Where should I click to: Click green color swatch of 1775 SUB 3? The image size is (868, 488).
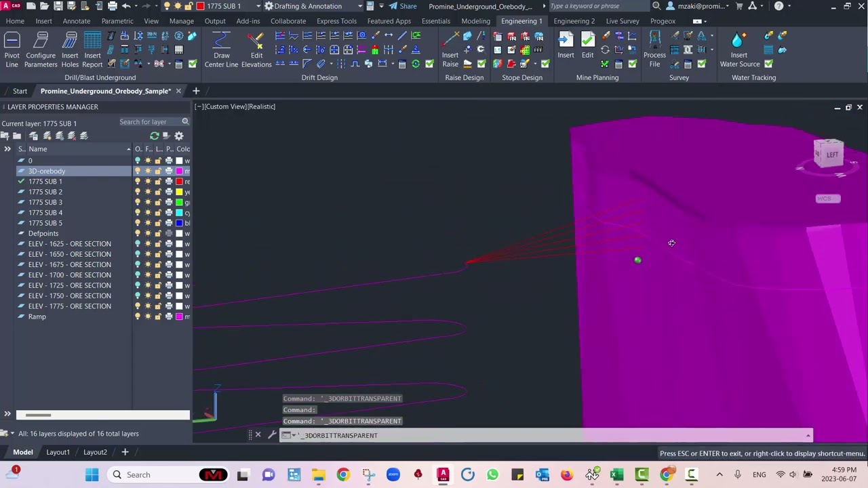point(179,202)
